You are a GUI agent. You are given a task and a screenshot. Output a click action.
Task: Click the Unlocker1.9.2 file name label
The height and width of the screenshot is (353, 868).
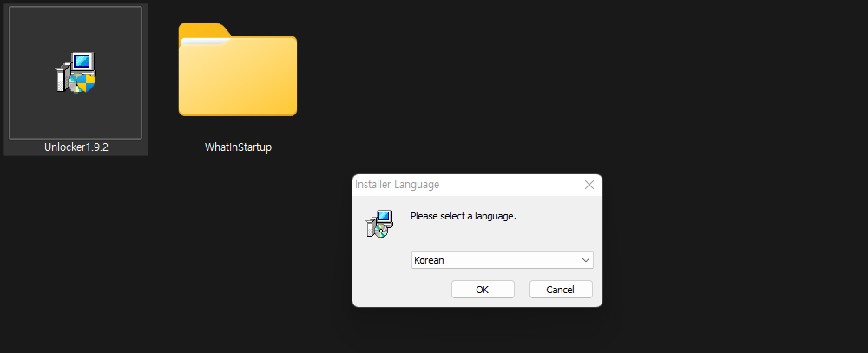[76, 147]
